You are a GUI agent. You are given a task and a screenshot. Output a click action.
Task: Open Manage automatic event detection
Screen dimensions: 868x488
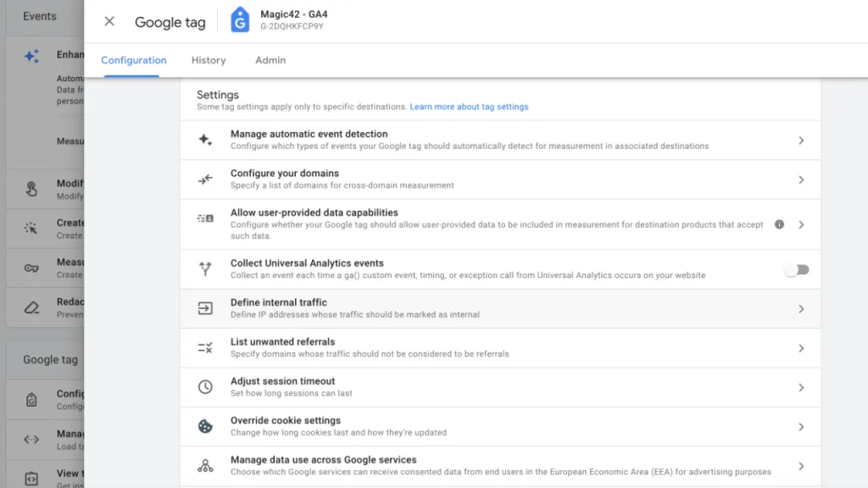(x=500, y=140)
